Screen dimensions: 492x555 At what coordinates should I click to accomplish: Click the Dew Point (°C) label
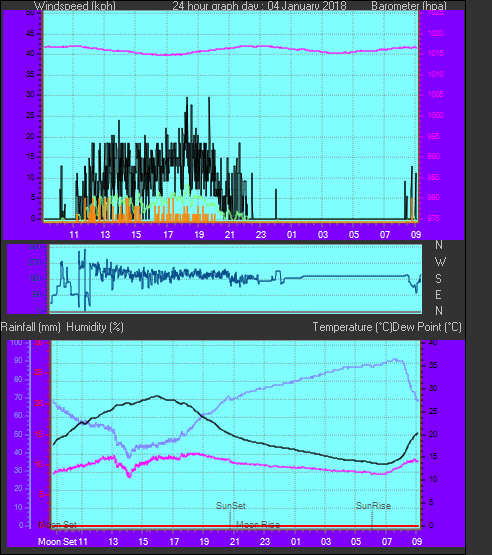tap(427, 327)
